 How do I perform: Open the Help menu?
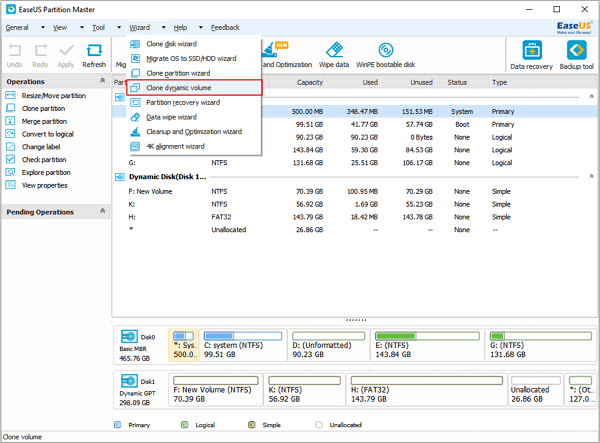pos(180,28)
